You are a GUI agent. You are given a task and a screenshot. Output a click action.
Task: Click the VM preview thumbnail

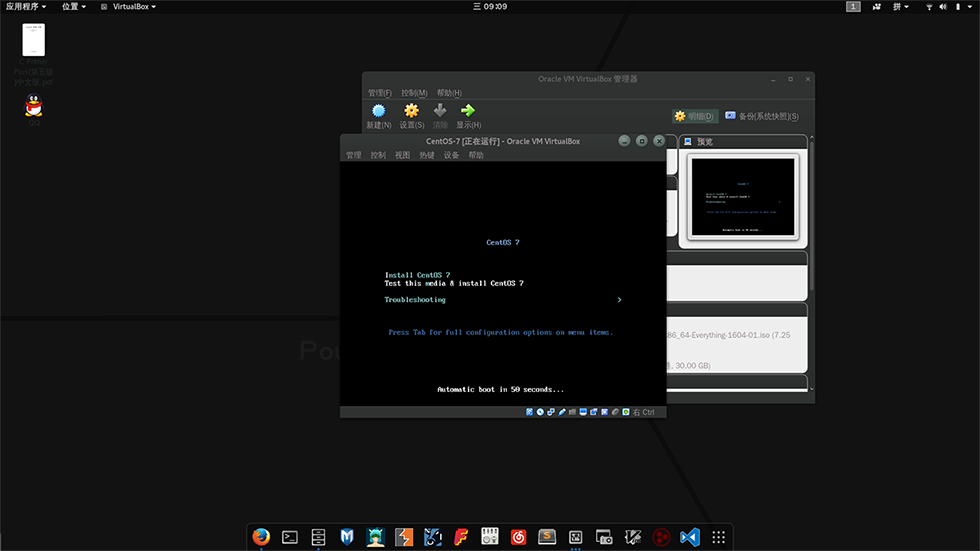pos(743,196)
